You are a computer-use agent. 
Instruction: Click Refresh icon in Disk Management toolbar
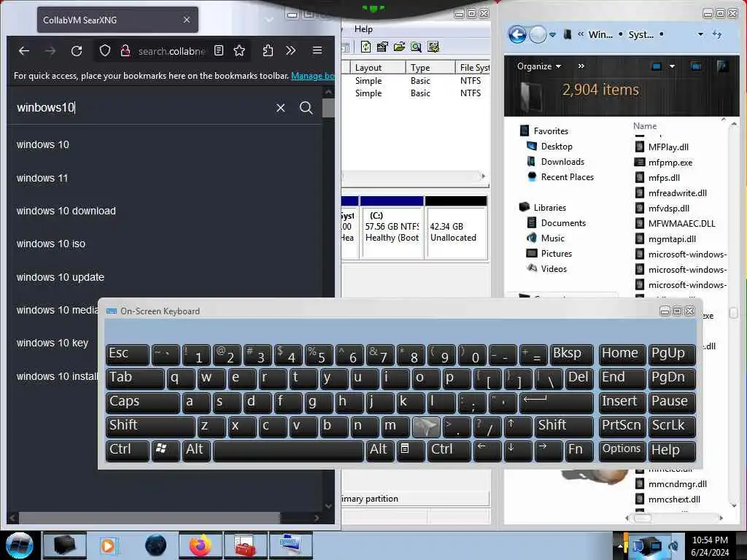click(365, 47)
